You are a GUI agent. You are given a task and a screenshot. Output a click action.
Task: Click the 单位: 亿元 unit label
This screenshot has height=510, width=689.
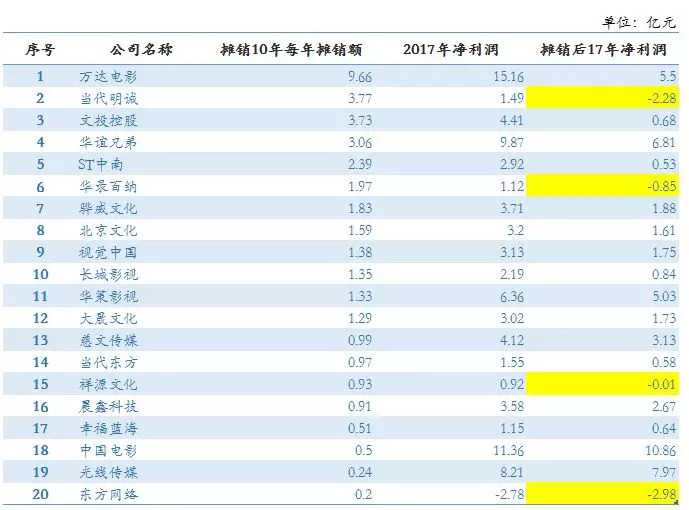(x=639, y=22)
